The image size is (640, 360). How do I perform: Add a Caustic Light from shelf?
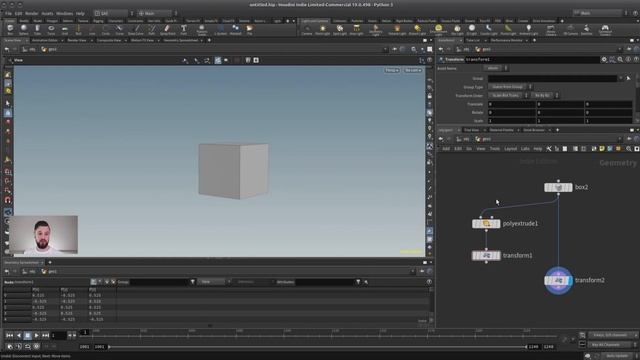(489, 29)
